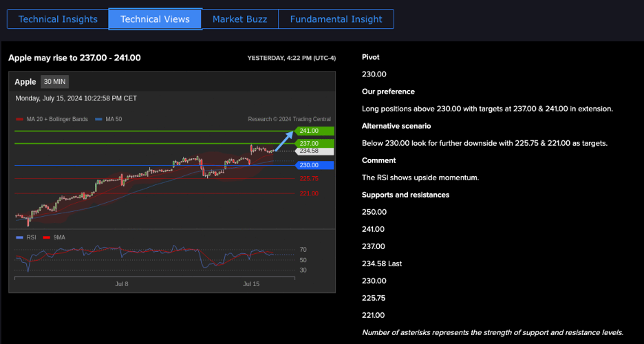
Task: Select the blue 230.00 pivot price tag
Action: click(x=313, y=165)
